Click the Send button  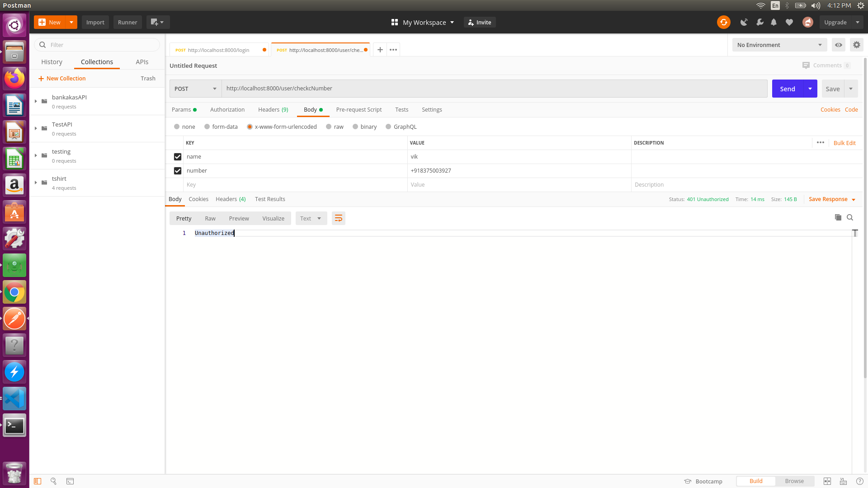pyautogui.click(x=787, y=89)
